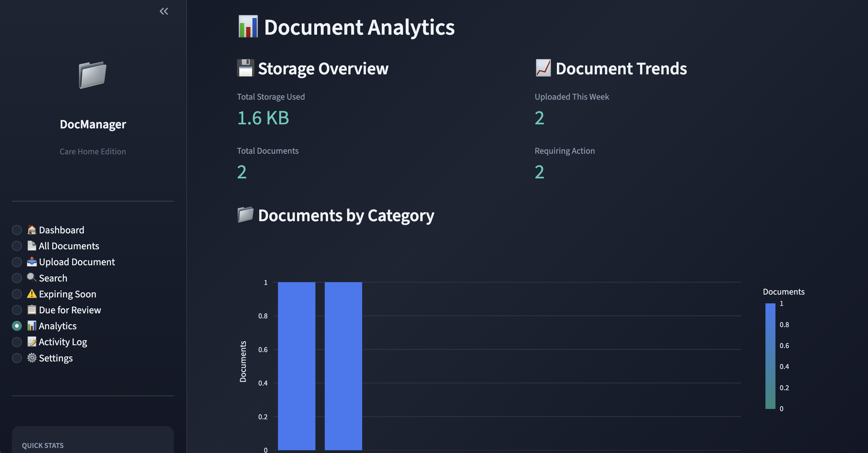868x453 pixels.
Task: Click the second blue bar in the chart
Action: point(343,366)
